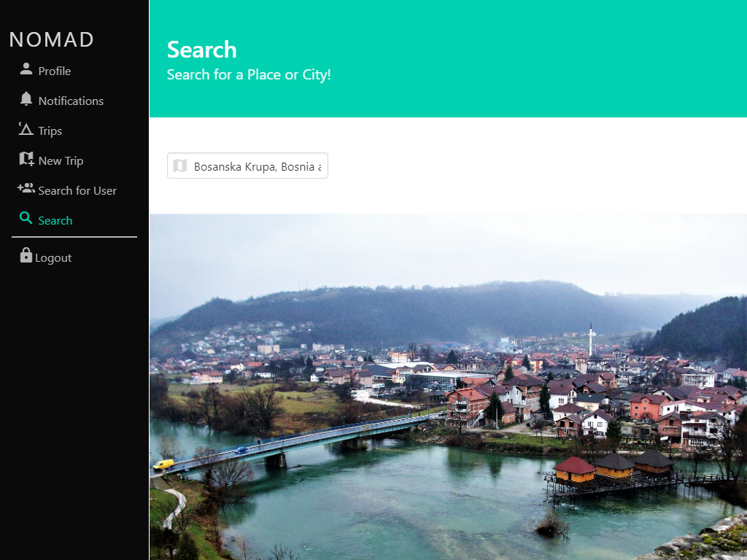Image resolution: width=747 pixels, height=560 pixels.
Task: Click the Logout padlock icon
Action: (x=26, y=255)
